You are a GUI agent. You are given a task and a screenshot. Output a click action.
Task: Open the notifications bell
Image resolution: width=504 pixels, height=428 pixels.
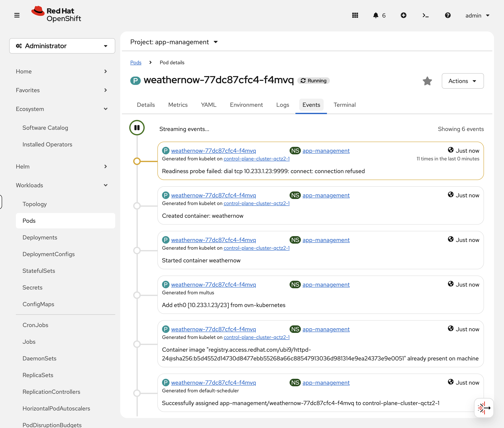[x=376, y=15]
